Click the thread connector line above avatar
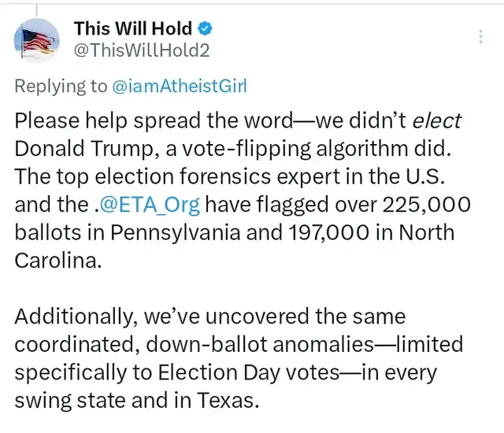504x433 pixels. 37,9
